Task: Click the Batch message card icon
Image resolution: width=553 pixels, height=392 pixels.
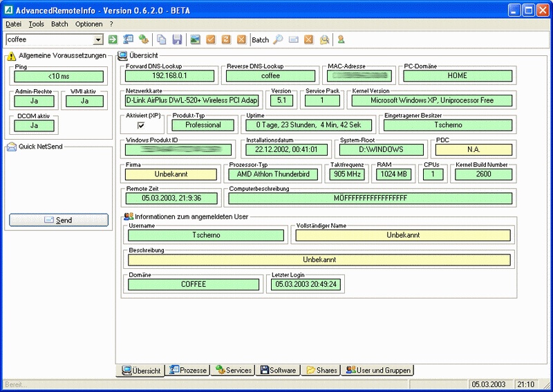Action: coord(293,39)
